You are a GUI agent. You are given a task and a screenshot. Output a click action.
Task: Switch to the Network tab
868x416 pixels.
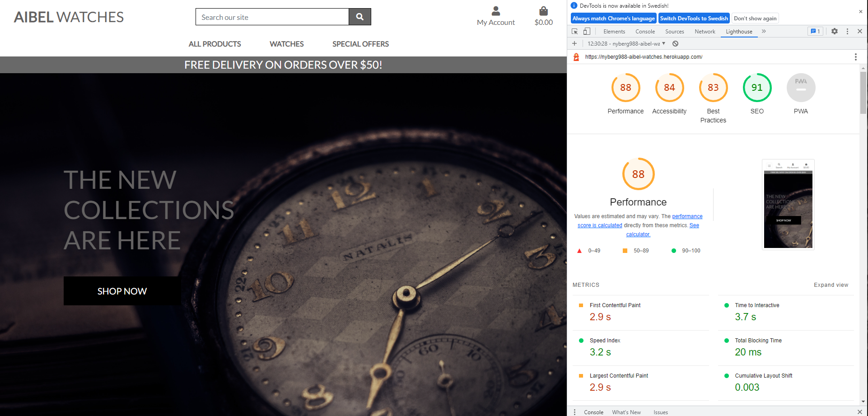(x=705, y=31)
